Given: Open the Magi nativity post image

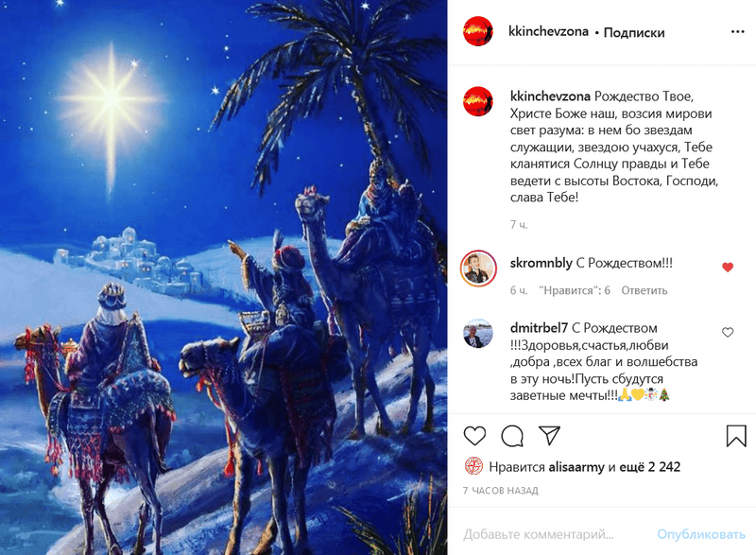Looking at the screenshot, I should click(x=224, y=277).
